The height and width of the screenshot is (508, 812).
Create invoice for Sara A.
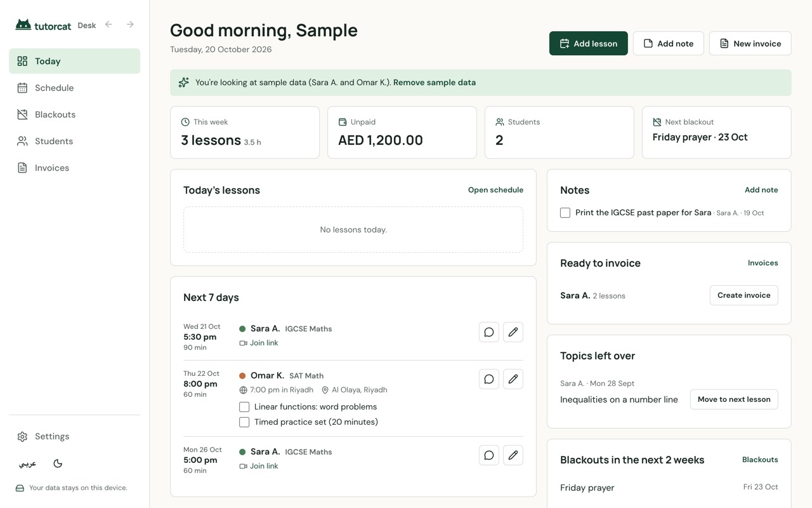pyautogui.click(x=743, y=295)
